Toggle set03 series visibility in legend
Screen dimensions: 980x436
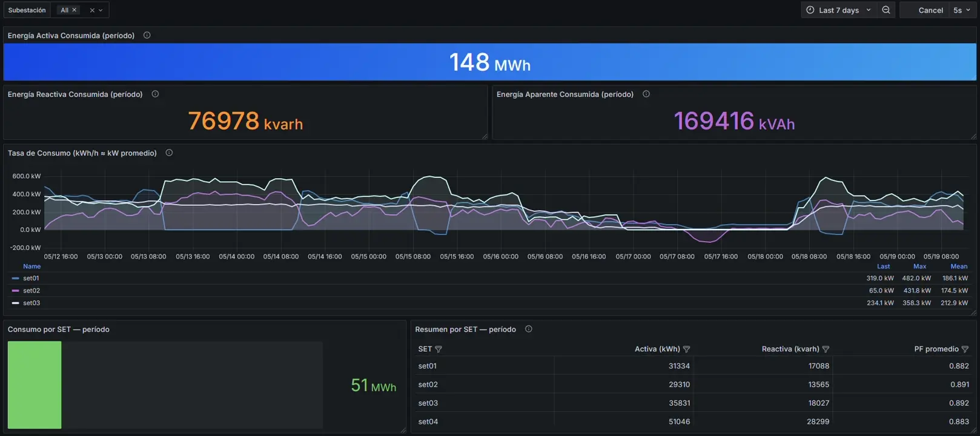click(x=31, y=303)
